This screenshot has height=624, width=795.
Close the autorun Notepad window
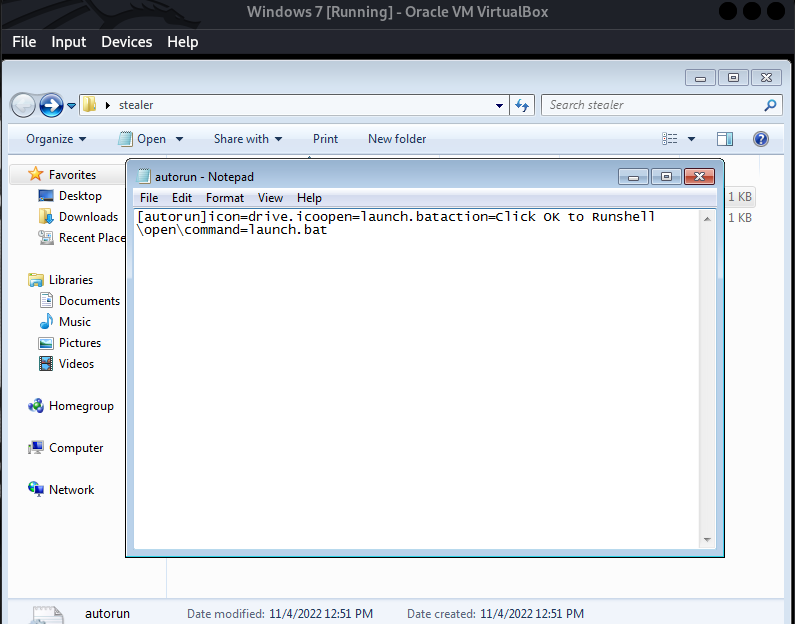pyautogui.click(x=700, y=176)
